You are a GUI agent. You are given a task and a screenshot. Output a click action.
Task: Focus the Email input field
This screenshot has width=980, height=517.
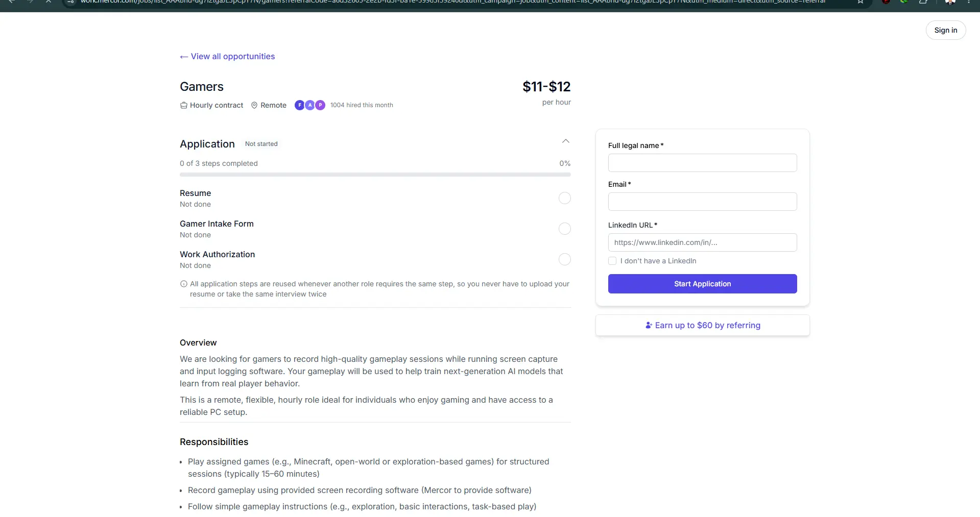tap(702, 202)
